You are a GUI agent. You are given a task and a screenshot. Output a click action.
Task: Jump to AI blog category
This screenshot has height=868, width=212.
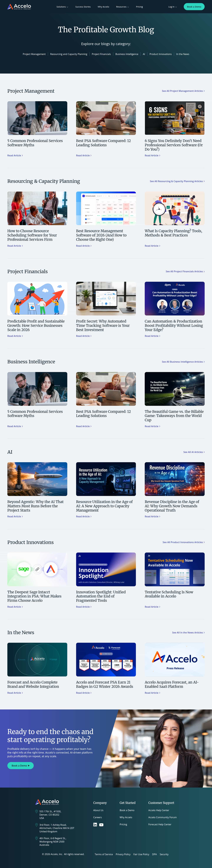tap(144, 54)
